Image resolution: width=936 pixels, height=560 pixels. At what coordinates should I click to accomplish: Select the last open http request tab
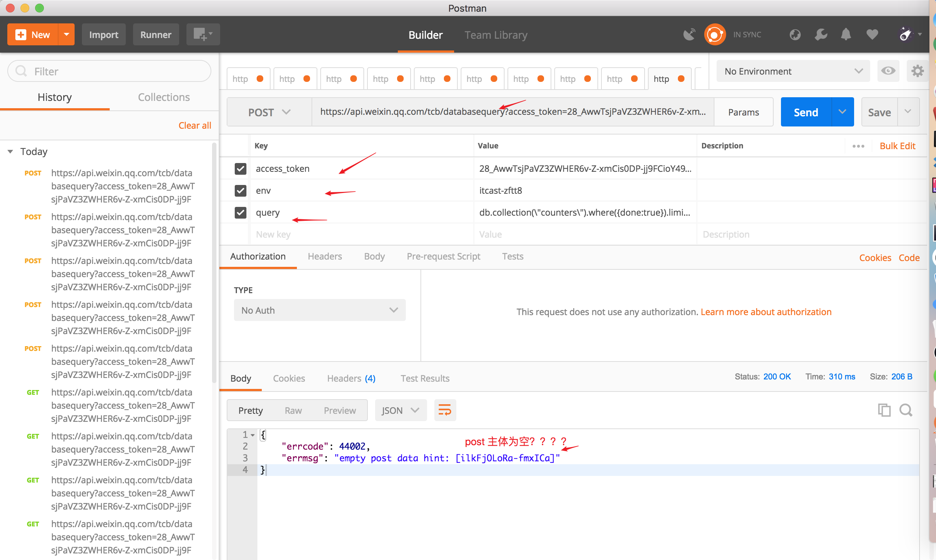click(x=669, y=79)
